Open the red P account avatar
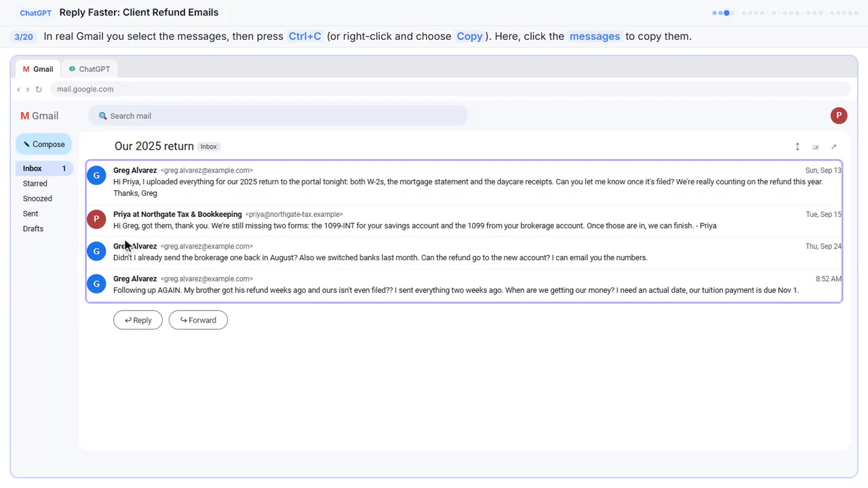Viewport: 868px width, 488px height. coord(839,115)
